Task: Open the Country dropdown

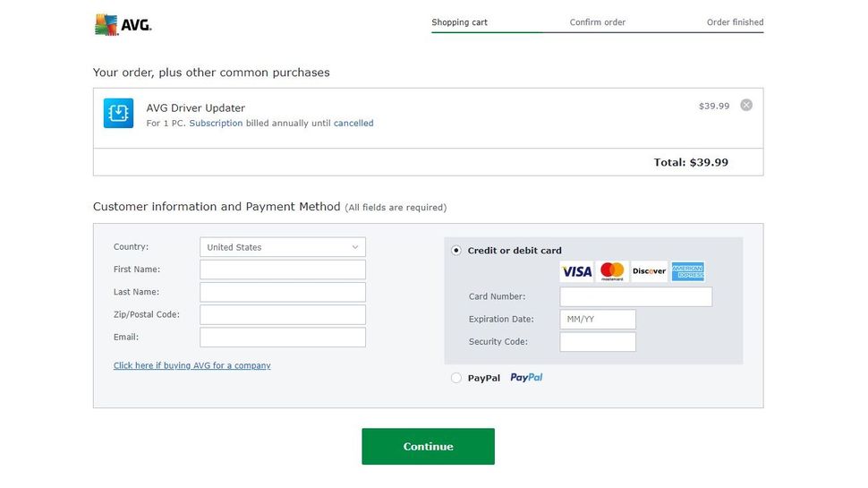Action: 283,247
